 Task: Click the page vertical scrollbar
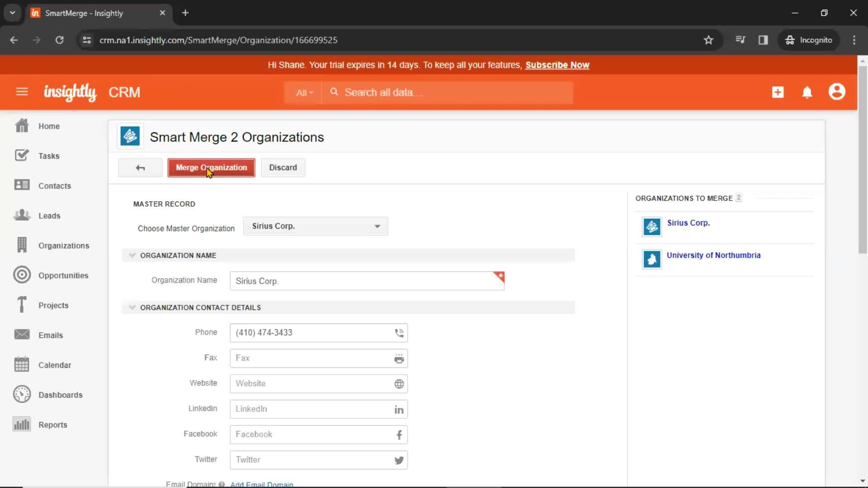click(x=863, y=159)
